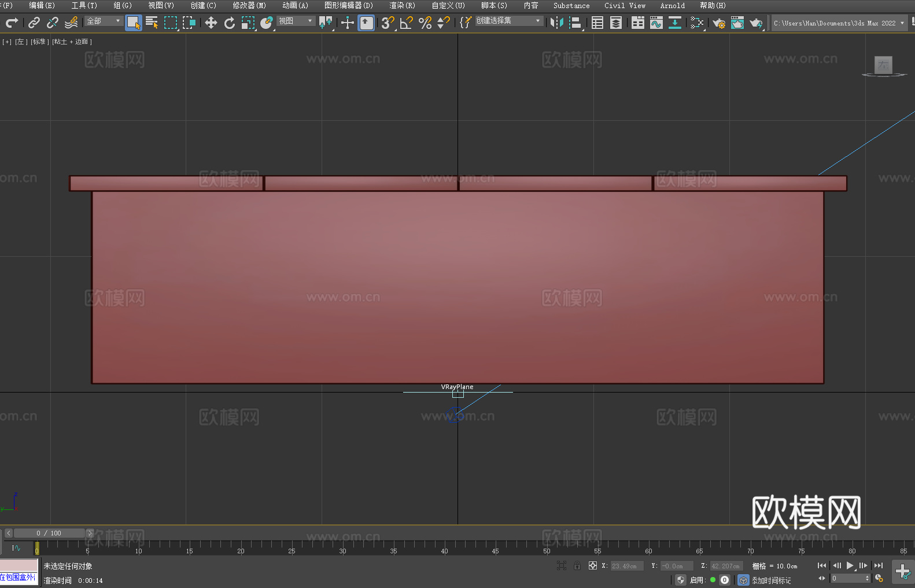Toggle Window/Crossing selection icon
This screenshot has height=588, width=915.
pyautogui.click(x=189, y=23)
